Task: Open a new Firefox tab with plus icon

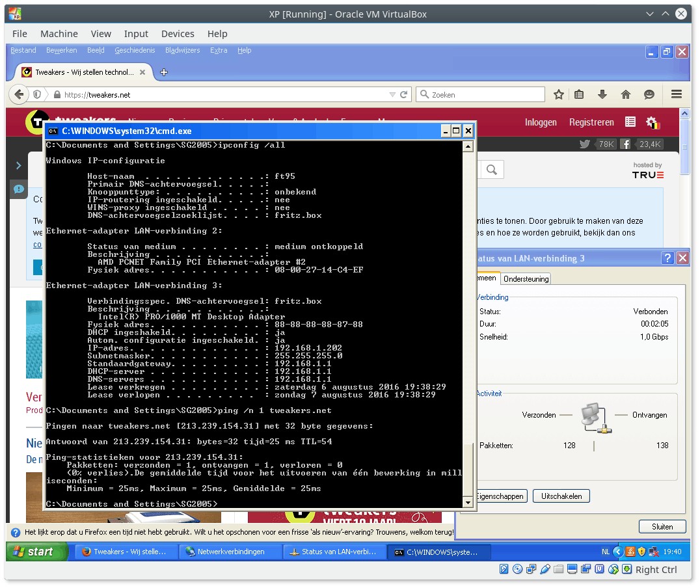Action: pyautogui.click(x=164, y=72)
